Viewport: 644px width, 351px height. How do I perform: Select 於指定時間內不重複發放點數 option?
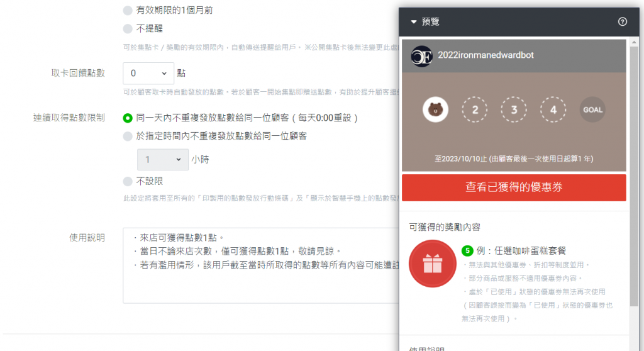pos(128,136)
